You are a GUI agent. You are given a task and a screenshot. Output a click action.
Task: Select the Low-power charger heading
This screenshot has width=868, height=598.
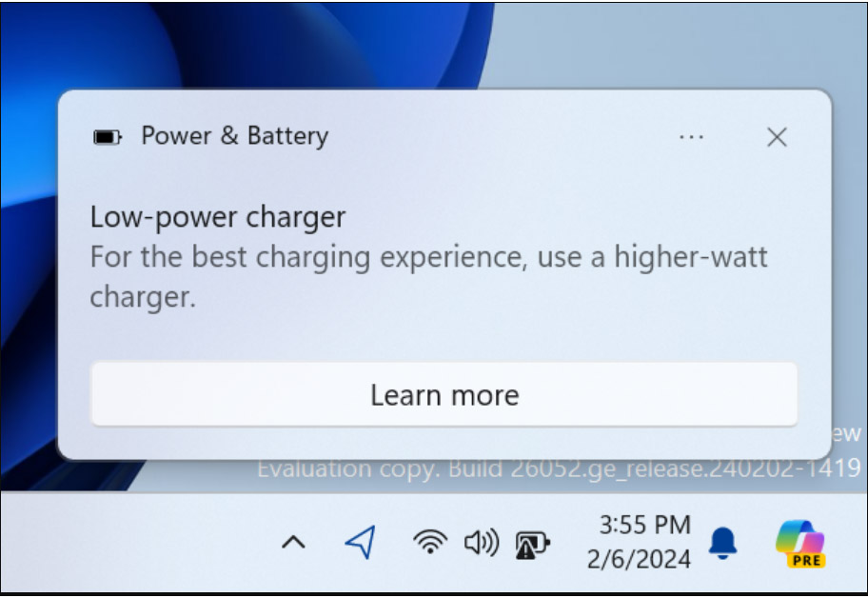(x=218, y=217)
